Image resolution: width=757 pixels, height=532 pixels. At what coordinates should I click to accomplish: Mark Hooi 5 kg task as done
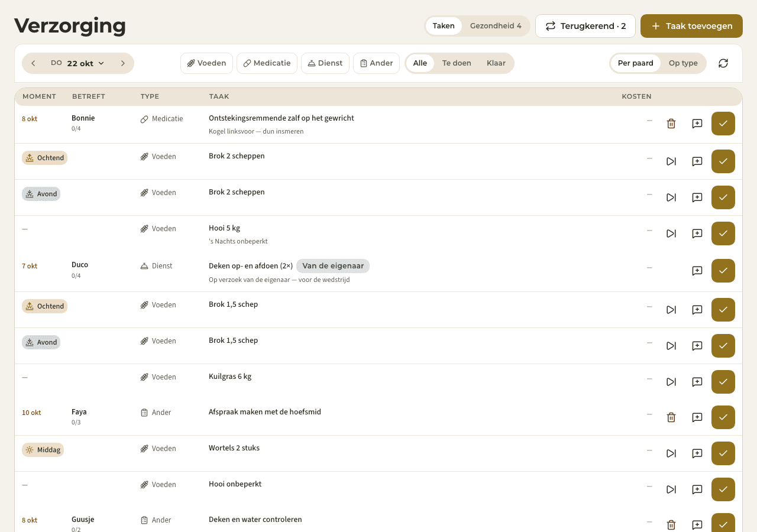(723, 233)
